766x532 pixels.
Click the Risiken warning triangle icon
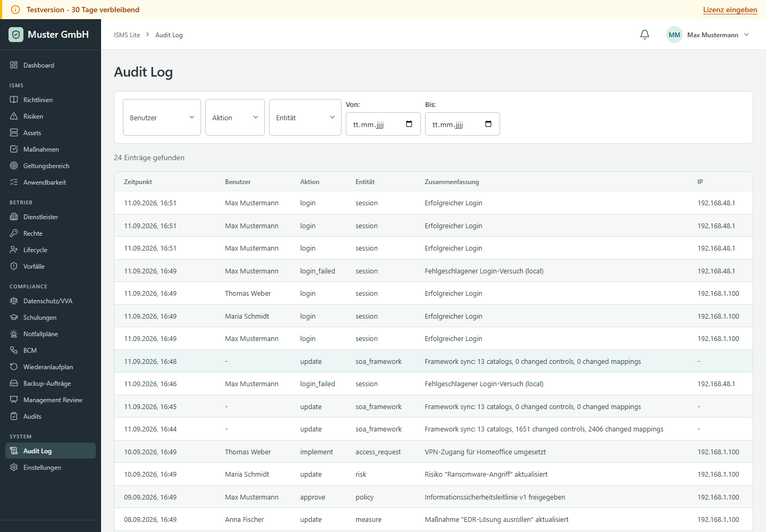point(14,116)
